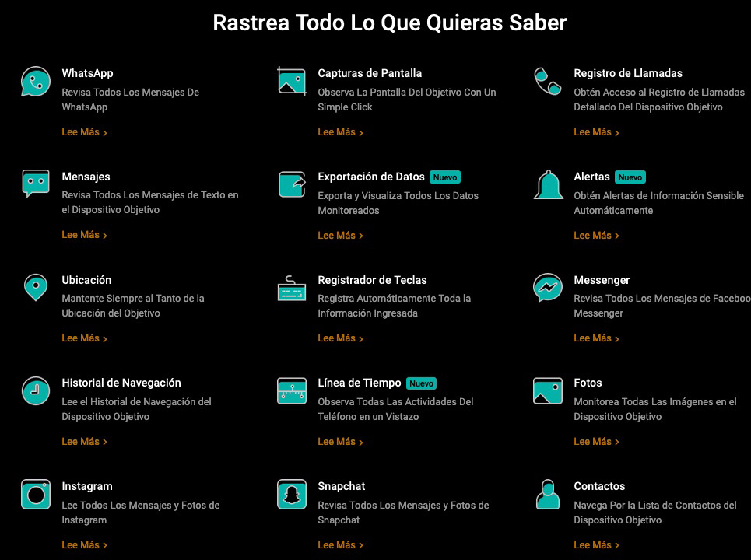Click the Historial de Navegación clock icon
Screen dimensions: 751x560
(x=36, y=390)
